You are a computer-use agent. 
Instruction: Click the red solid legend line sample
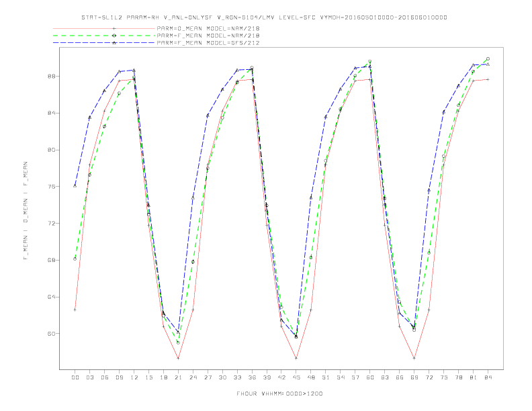(x=104, y=28)
